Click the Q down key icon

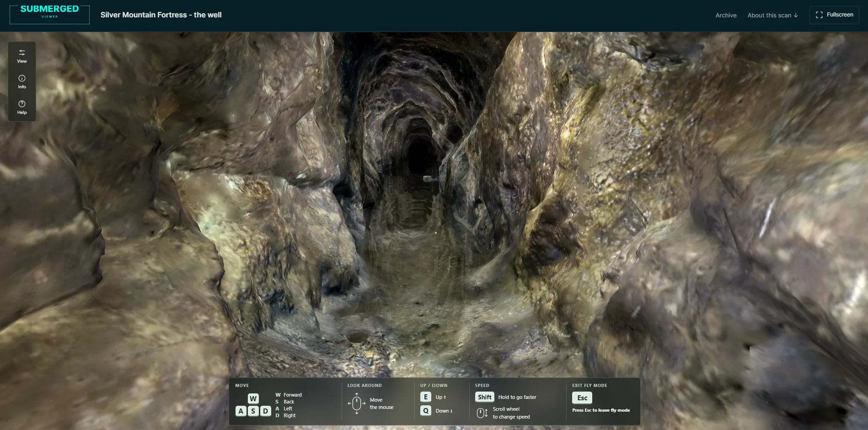point(426,411)
